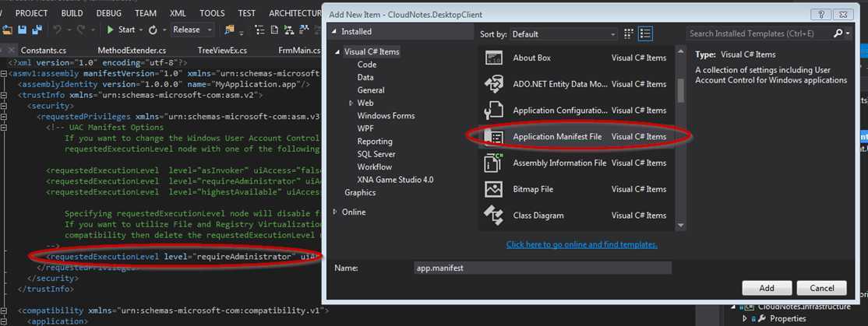
Task: Switch to the FrmMain.cs tab
Action: (x=299, y=51)
